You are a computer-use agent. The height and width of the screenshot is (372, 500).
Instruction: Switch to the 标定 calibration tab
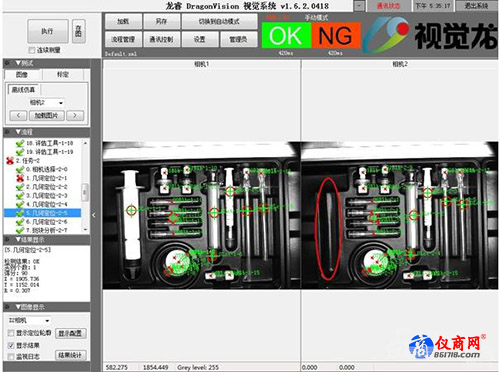[62, 74]
